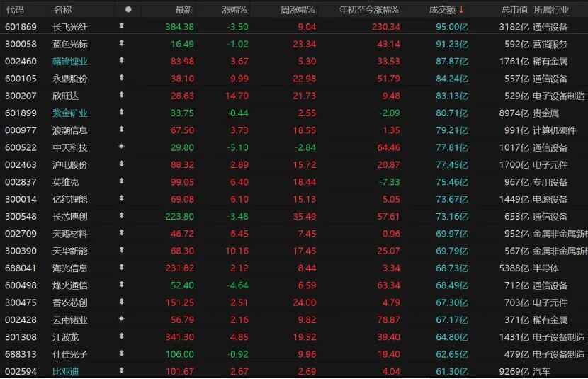Click the marker icon in the 欣旺达 row
The image size is (588, 379).
(x=121, y=96)
